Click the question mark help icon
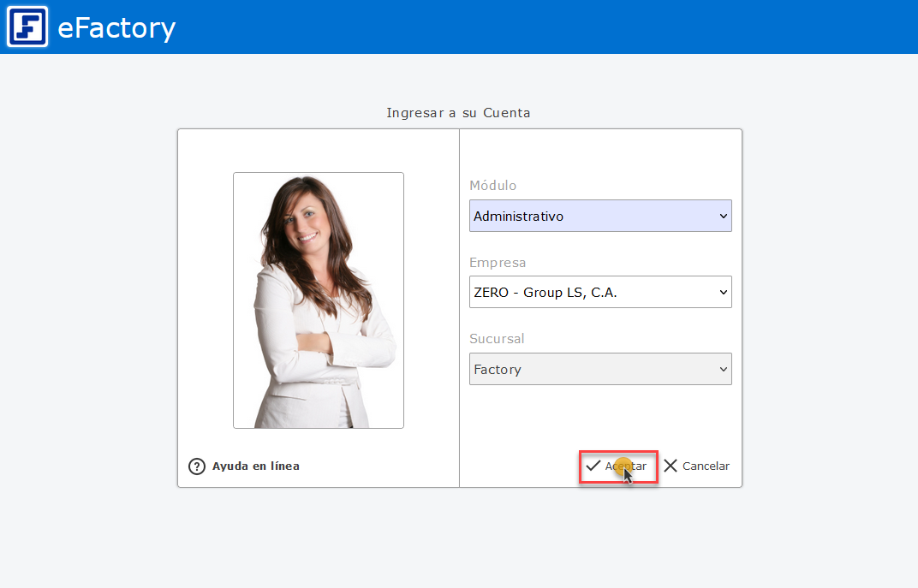 (x=197, y=466)
